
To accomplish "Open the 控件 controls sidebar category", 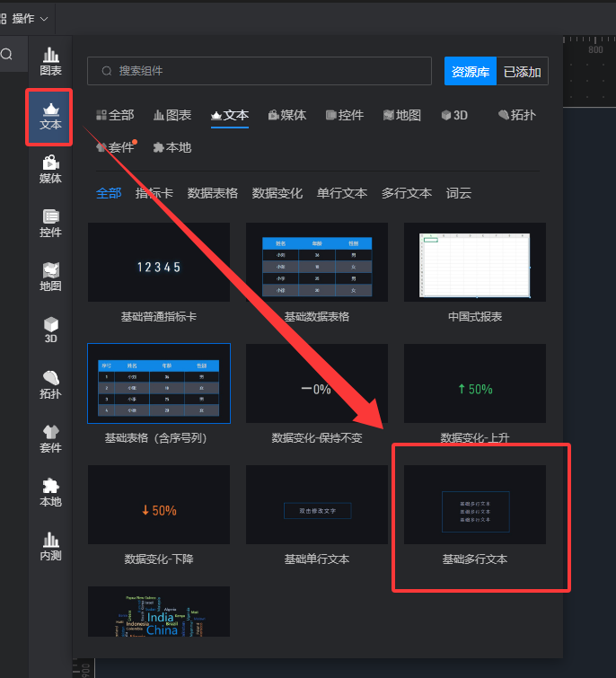I will (50, 224).
